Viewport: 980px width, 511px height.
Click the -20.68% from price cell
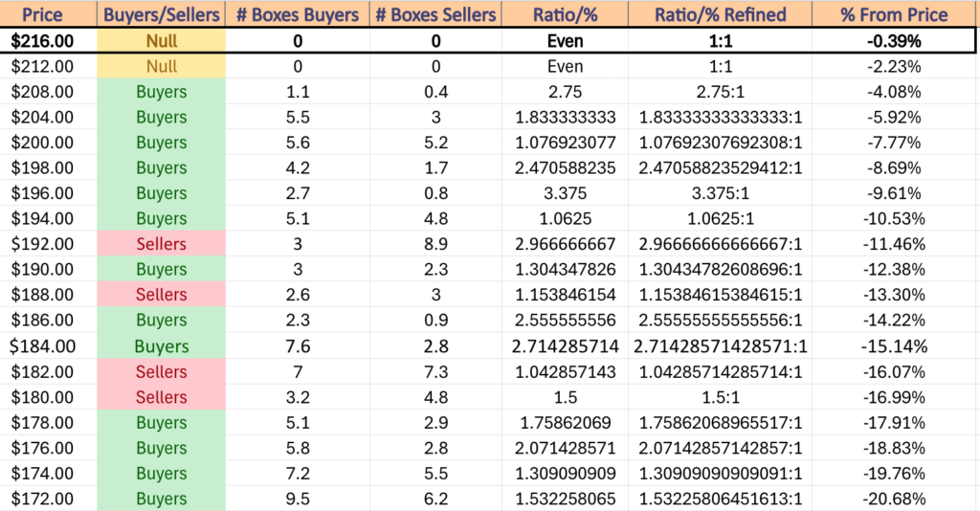click(x=894, y=499)
